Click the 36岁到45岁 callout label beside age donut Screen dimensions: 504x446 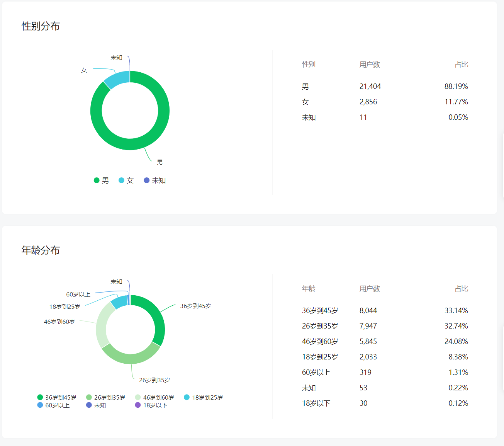click(x=195, y=306)
